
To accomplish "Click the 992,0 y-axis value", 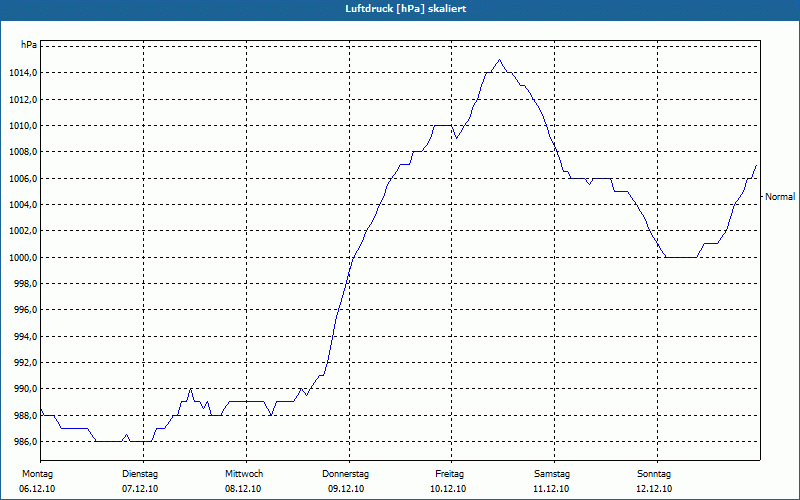I will point(26,363).
